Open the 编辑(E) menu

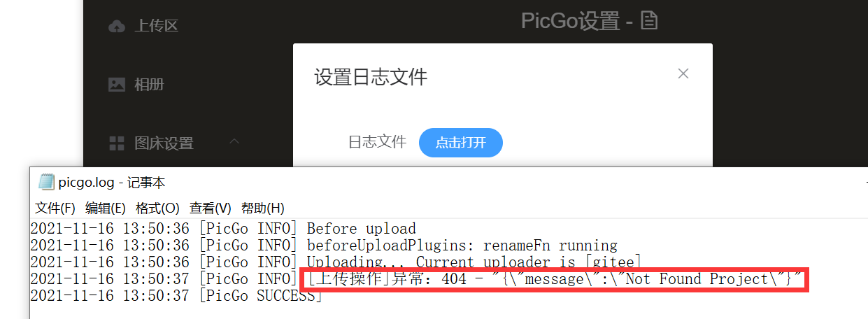click(x=106, y=208)
